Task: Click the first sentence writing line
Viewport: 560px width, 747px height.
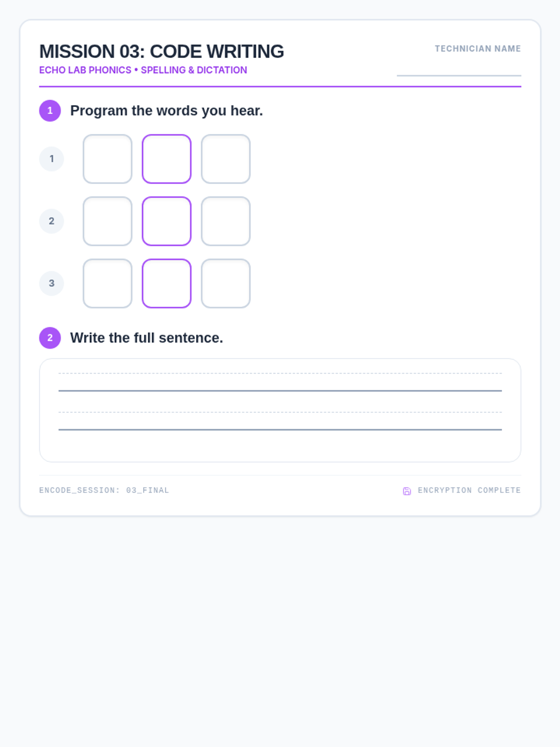Action: [280, 382]
